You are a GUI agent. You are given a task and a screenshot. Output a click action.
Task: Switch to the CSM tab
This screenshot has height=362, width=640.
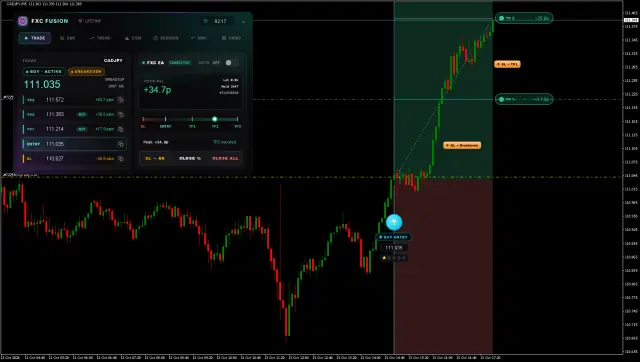point(133,38)
